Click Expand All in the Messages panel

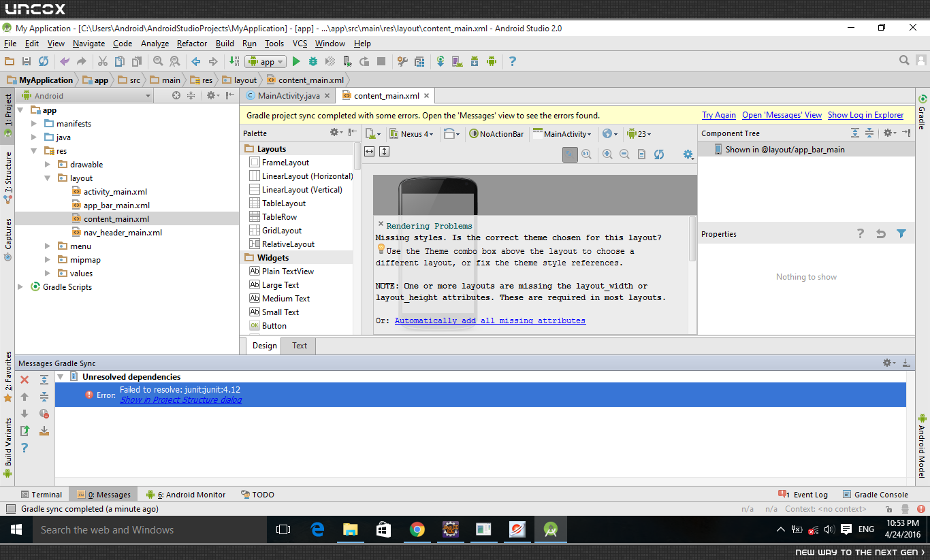coord(44,380)
